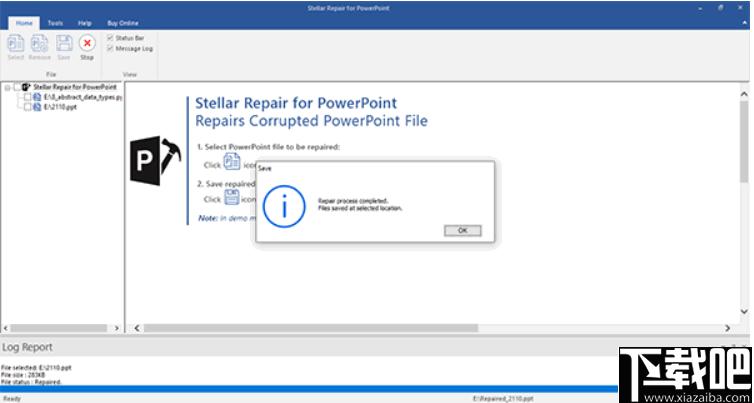The height and width of the screenshot is (403, 754).
Task: Click root Stellar Repair tree icon
Action: (x=26, y=87)
